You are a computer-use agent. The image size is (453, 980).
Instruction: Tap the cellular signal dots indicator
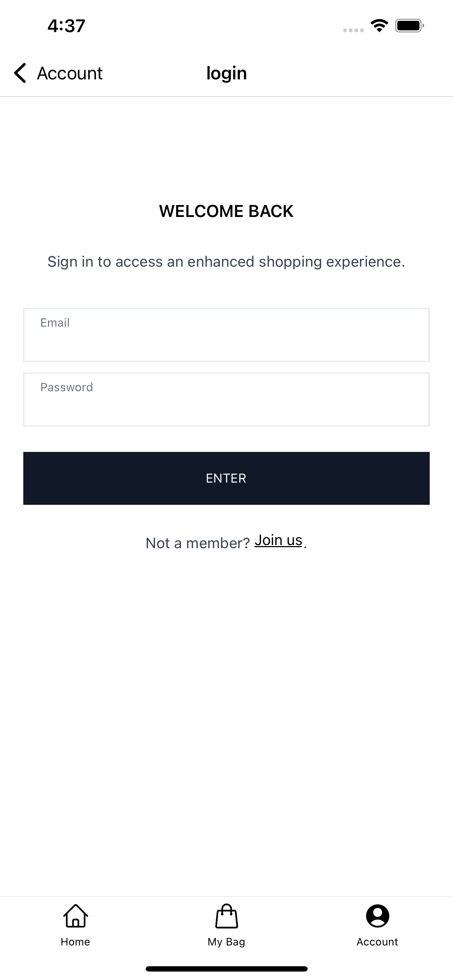(x=354, y=30)
